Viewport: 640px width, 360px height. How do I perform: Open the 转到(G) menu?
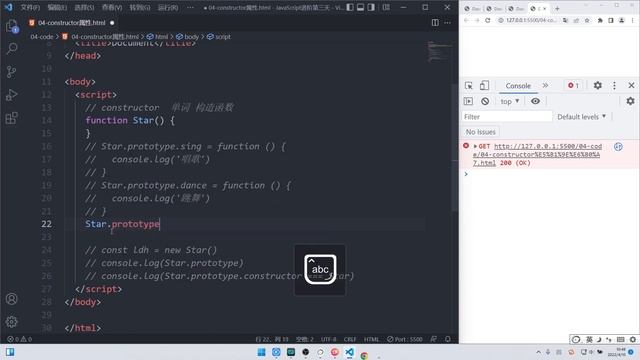coord(140,7)
